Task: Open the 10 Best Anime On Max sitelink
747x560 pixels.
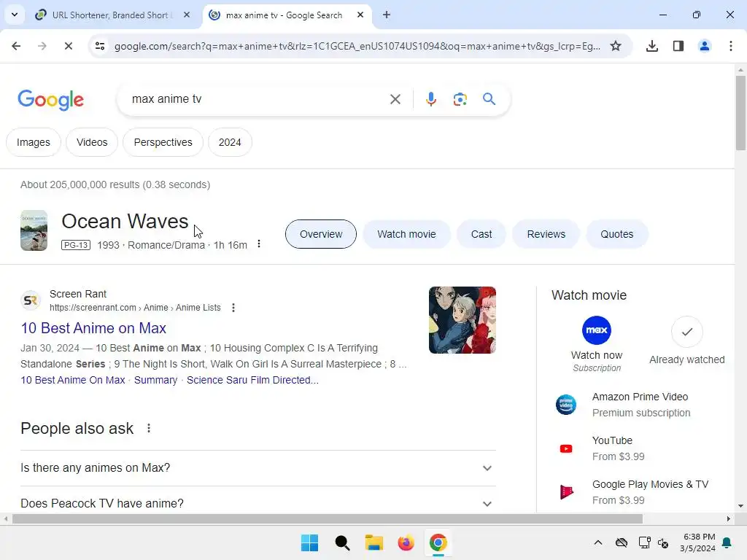Action: click(x=72, y=380)
